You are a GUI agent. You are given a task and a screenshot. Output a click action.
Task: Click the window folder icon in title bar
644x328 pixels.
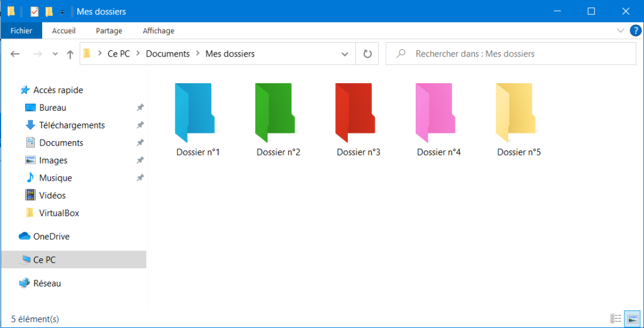click(11, 11)
